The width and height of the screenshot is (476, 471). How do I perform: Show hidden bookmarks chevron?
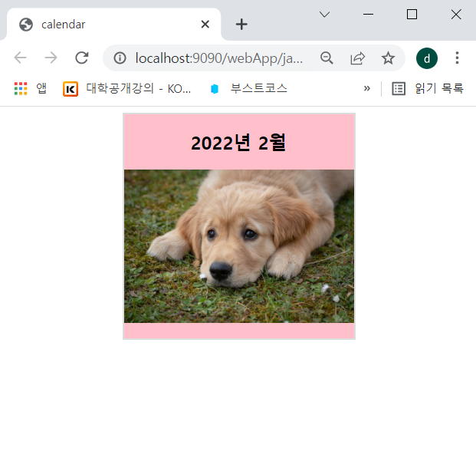(366, 88)
